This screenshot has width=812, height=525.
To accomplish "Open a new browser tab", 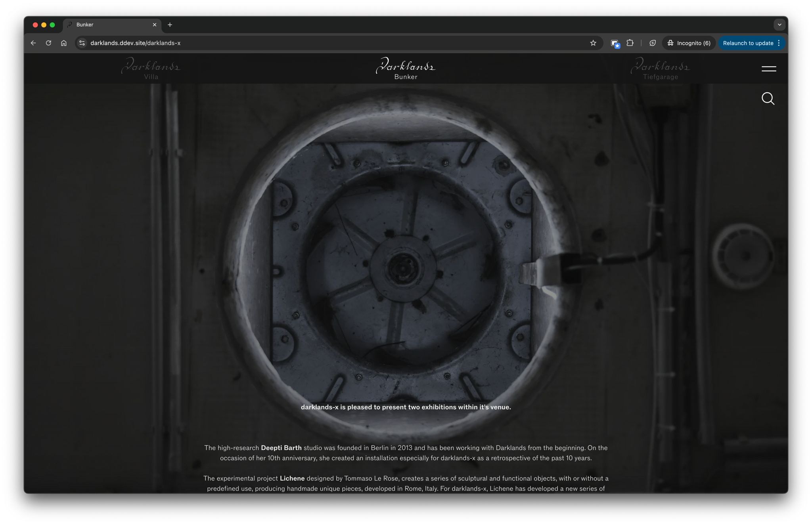I will point(170,25).
